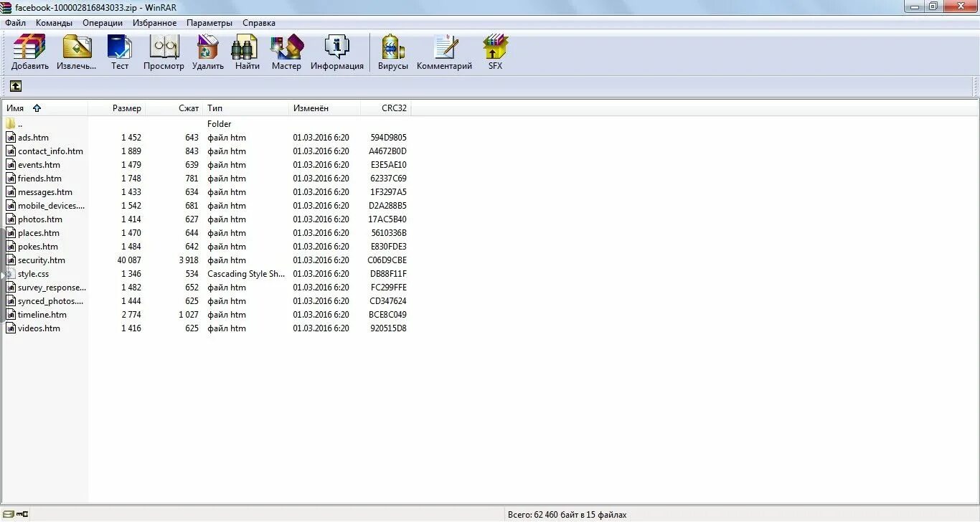Viewport: 980px width, 522px height.
Task: Click the ads.htm file icon
Action: pyautogui.click(x=11, y=138)
